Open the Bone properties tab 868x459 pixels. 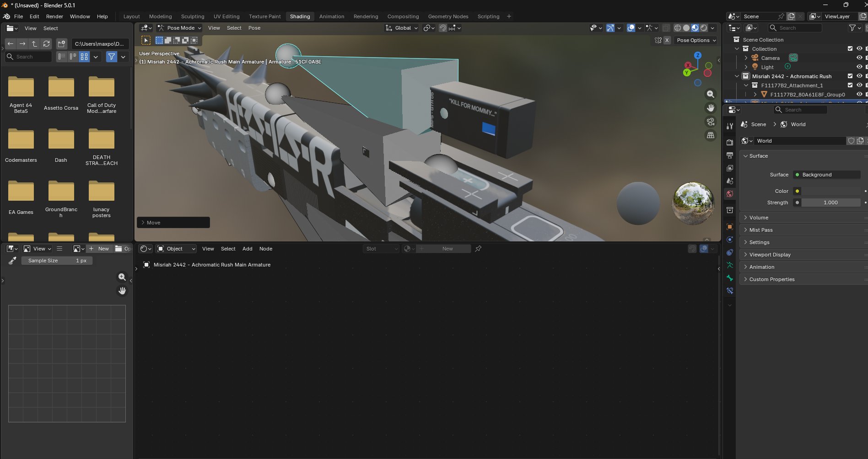pos(730,278)
